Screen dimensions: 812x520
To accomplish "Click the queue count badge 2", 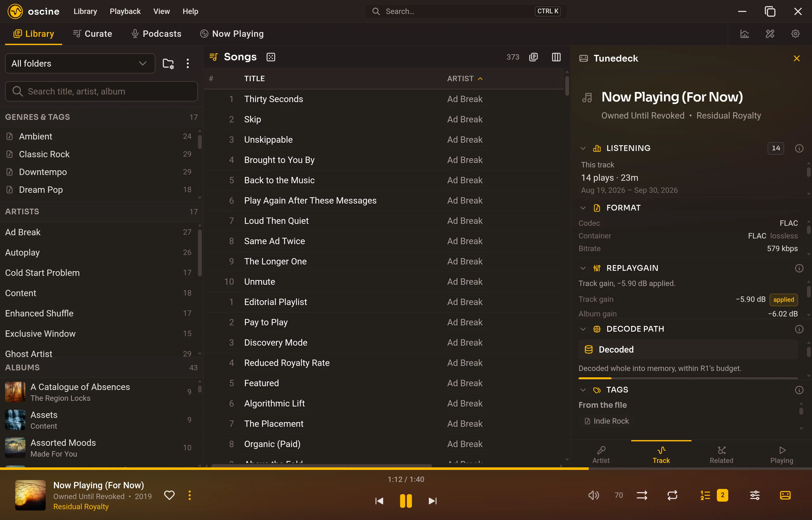I will [x=722, y=495].
